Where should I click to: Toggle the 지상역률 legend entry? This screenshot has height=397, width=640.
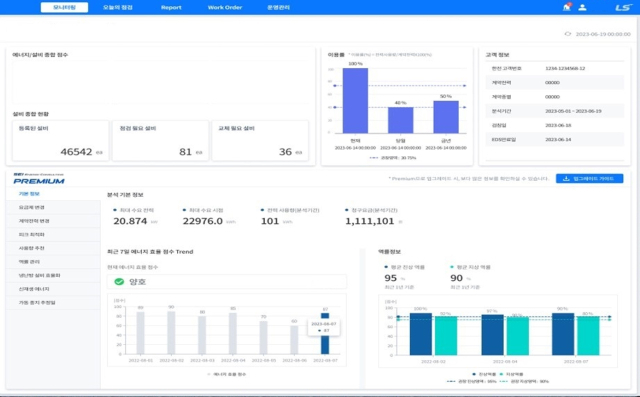511,374
